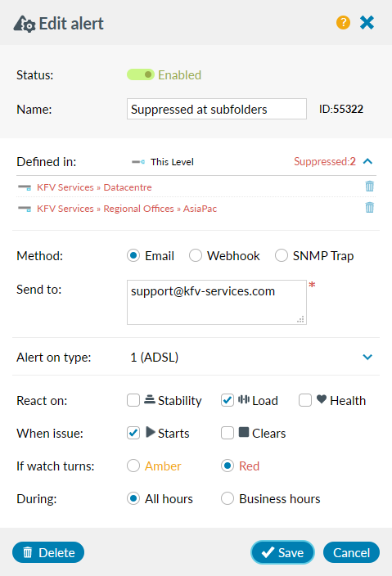Expand the Alert on type dropdown arrow
The image size is (392, 576).
pos(367,357)
